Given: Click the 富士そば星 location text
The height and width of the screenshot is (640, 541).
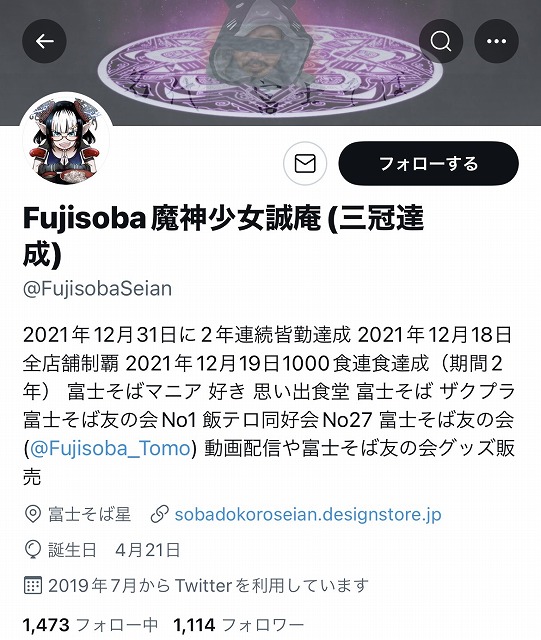Looking at the screenshot, I should click(90, 514).
